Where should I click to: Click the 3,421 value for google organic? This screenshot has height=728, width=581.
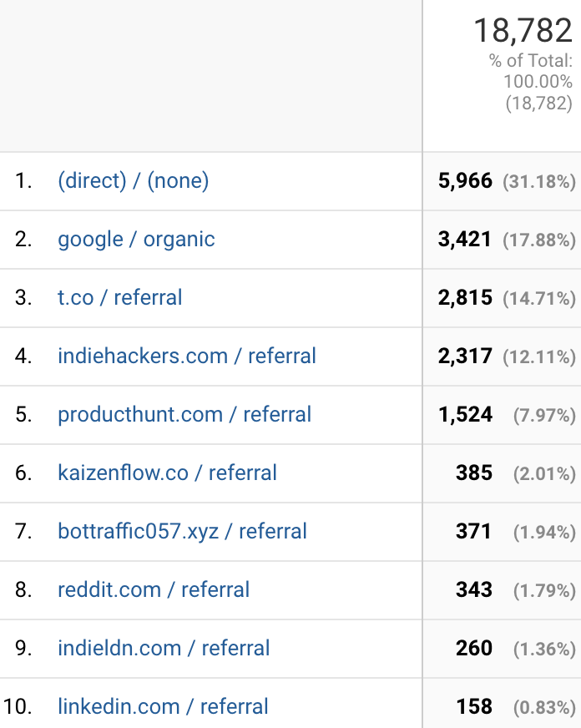click(x=465, y=240)
